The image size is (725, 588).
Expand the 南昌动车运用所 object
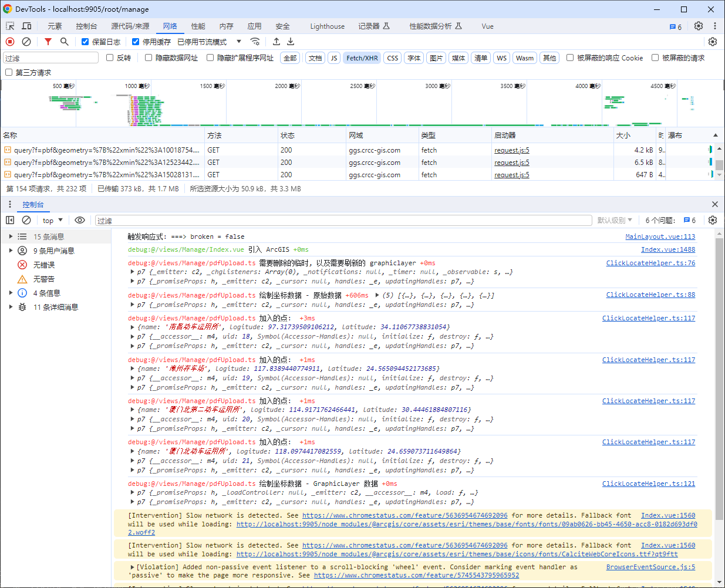pos(131,327)
